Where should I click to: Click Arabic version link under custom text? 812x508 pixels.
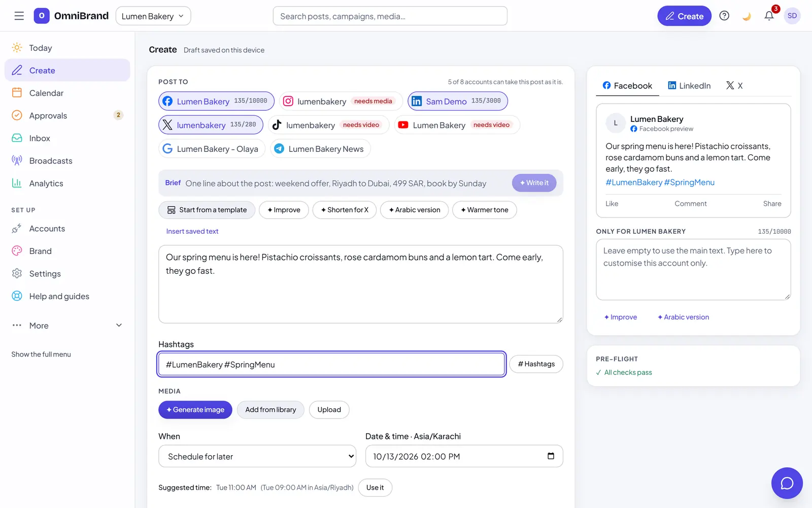click(683, 317)
